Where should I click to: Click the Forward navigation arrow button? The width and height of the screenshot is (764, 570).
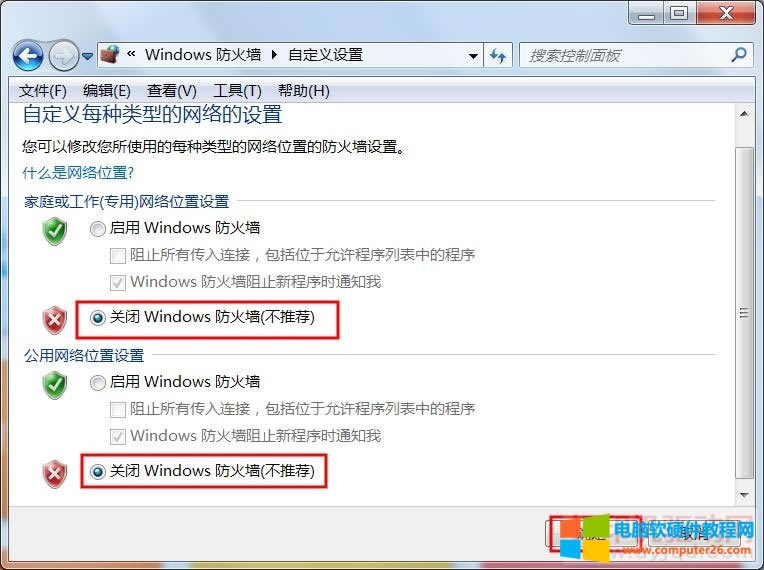click(x=62, y=55)
